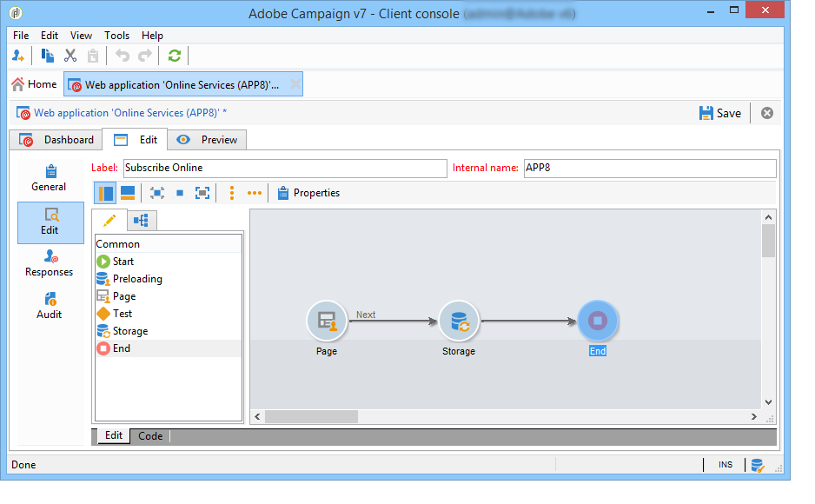Image resolution: width=815 pixels, height=504 pixels.
Task: Select Page activity in the palette
Action: tap(169, 296)
